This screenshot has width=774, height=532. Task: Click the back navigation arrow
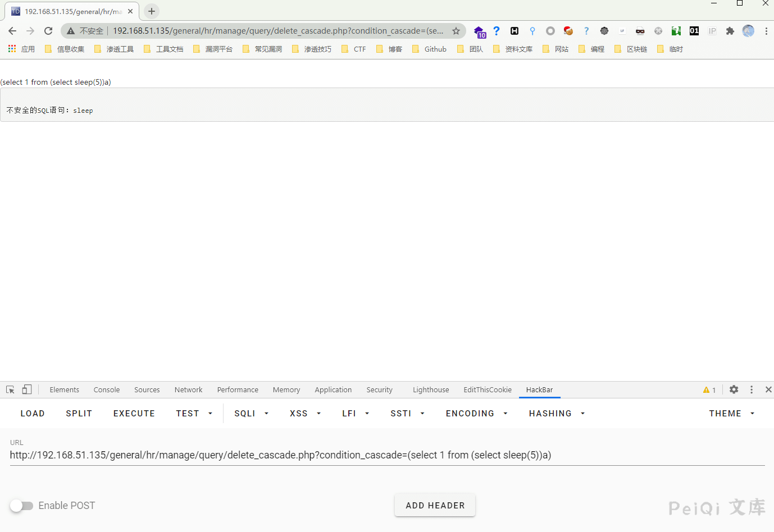point(12,31)
